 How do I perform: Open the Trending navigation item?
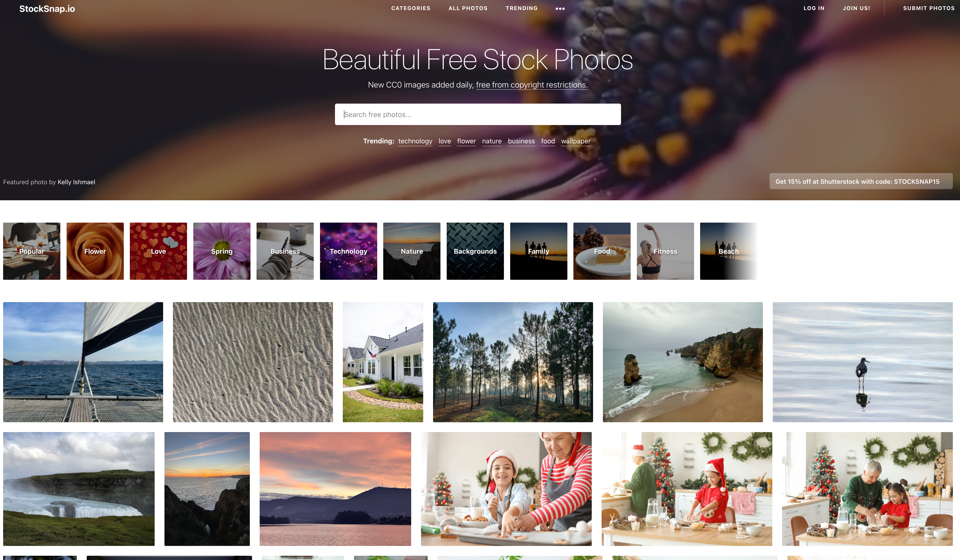tap(522, 8)
